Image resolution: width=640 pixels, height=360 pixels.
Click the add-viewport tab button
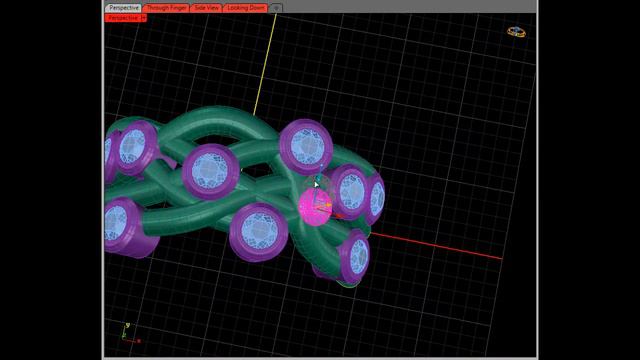[276, 8]
